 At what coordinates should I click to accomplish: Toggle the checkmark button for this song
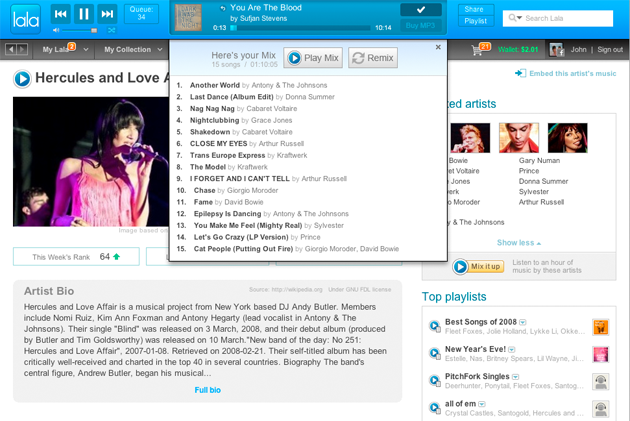pos(421,10)
